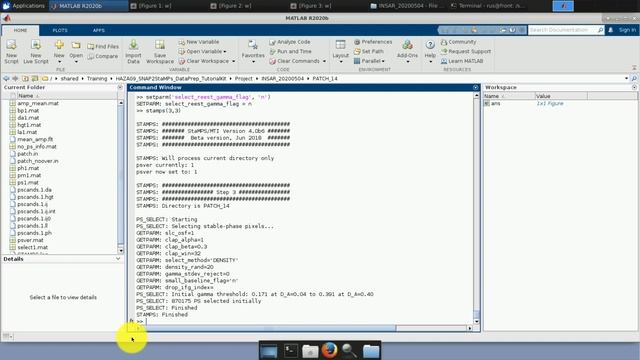
Task: Open Workspace panel actions menu
Action: tap(634, 87)
